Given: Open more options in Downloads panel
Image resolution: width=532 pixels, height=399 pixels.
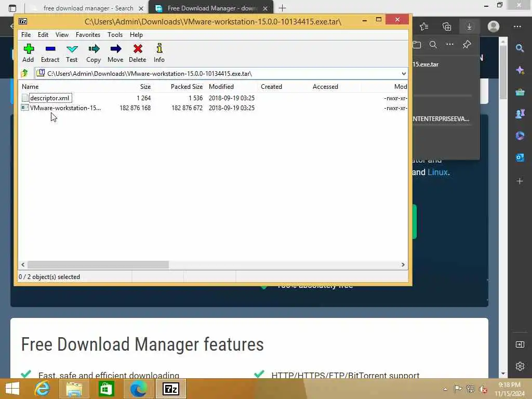Looking at the screenshot, I should pyautogui.click(x=449, y=44).
